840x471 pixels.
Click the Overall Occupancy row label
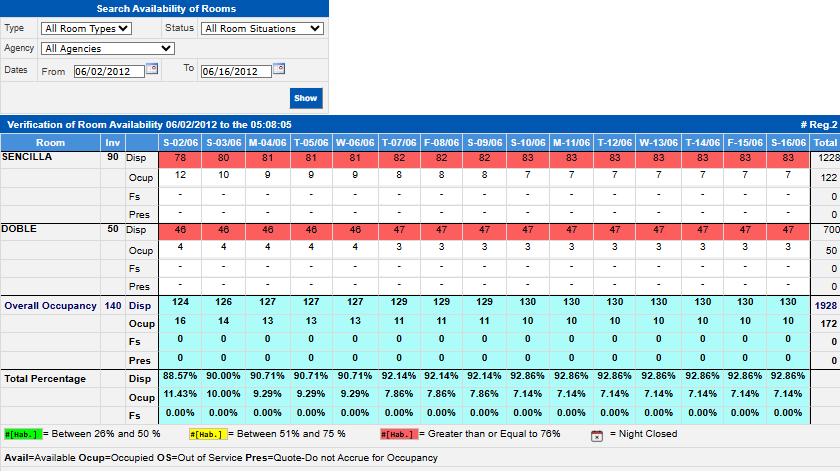tap(50, 304)
